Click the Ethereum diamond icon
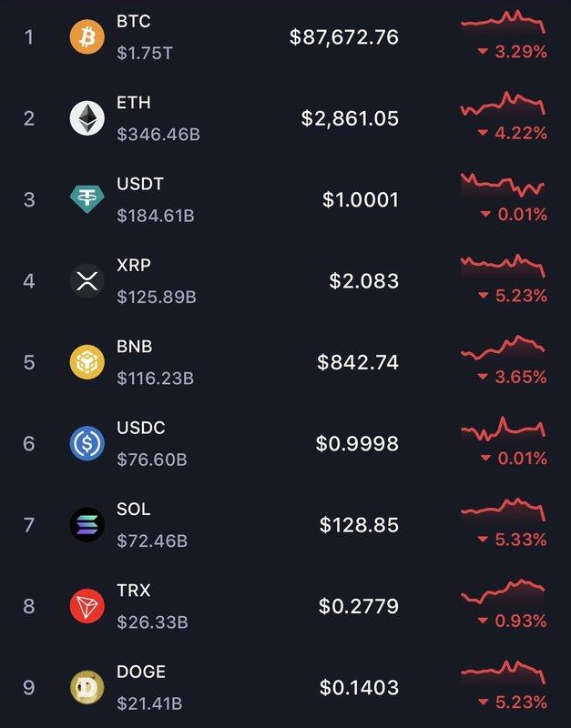Image resolution: width=571 pixels, height=728 pixels. 87,118
